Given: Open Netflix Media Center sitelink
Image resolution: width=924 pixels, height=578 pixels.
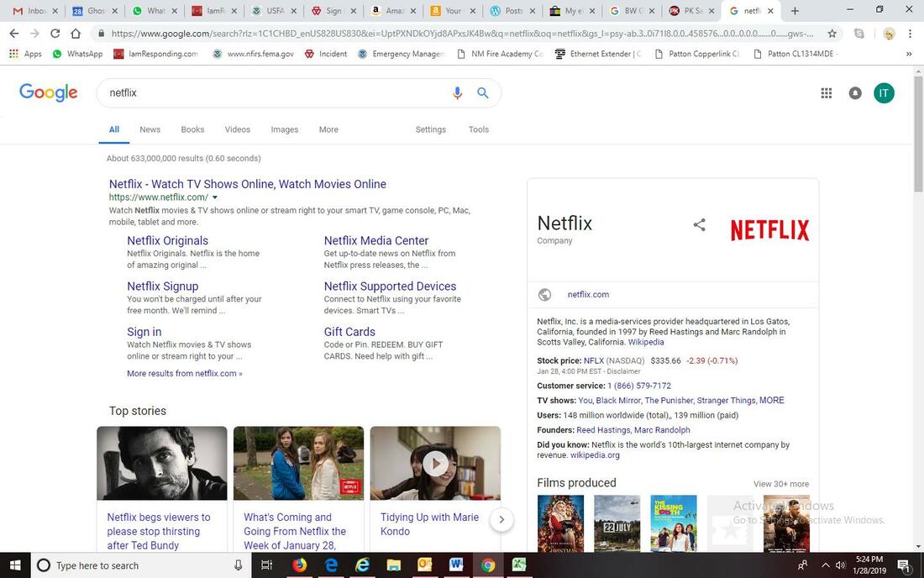Looking at the screenshot, I should 376,240.
